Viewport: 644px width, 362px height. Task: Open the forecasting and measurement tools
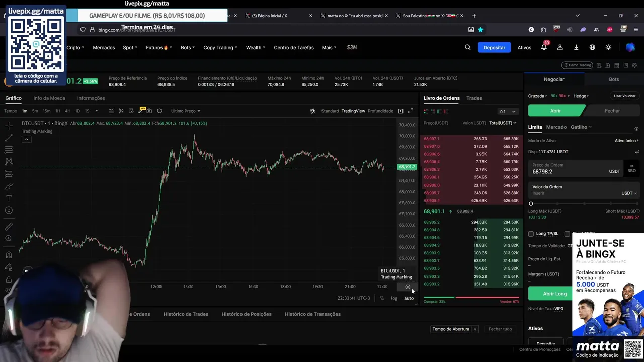[x=9, y=174]
